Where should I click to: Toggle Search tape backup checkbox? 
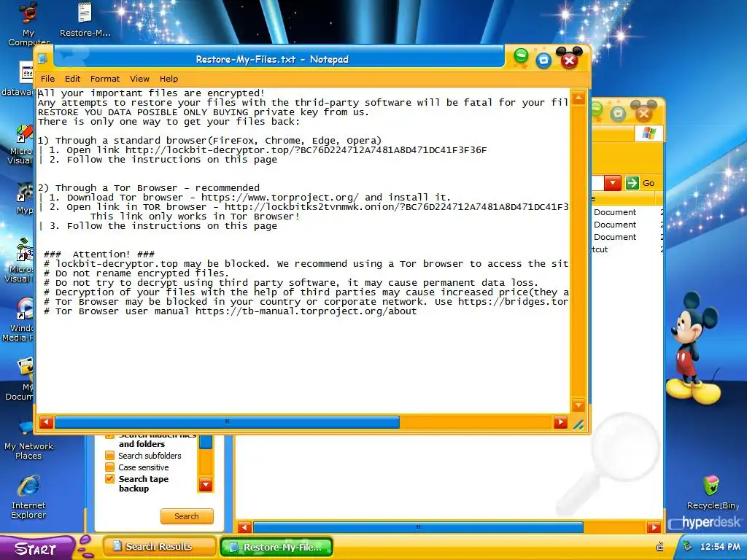109,479
